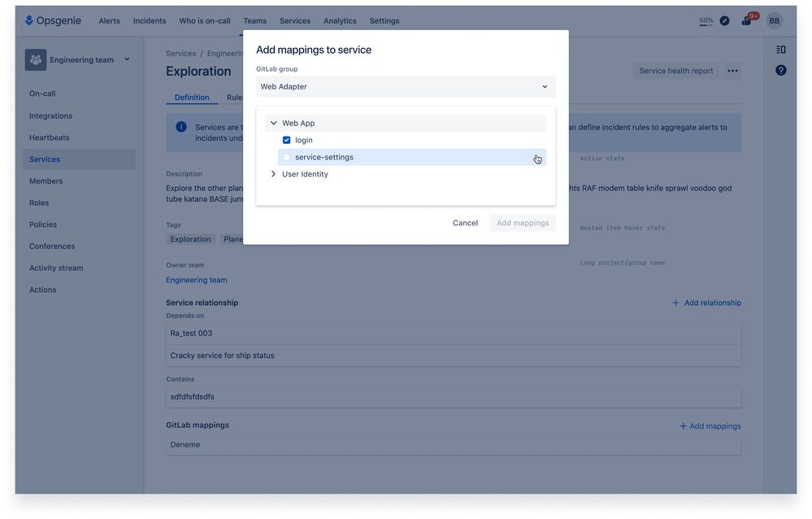Open the GitLab group Web Adapter dropdown

(406, 86)
